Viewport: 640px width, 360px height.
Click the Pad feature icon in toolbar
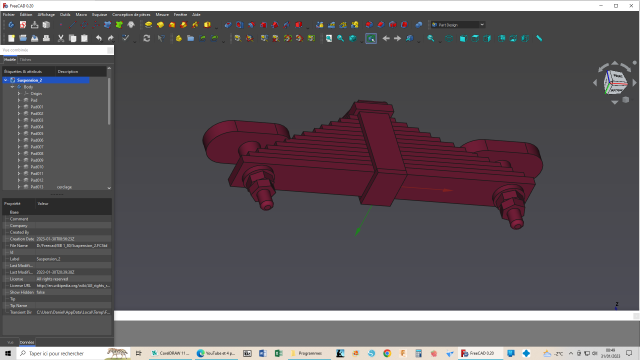click(149, 25)
